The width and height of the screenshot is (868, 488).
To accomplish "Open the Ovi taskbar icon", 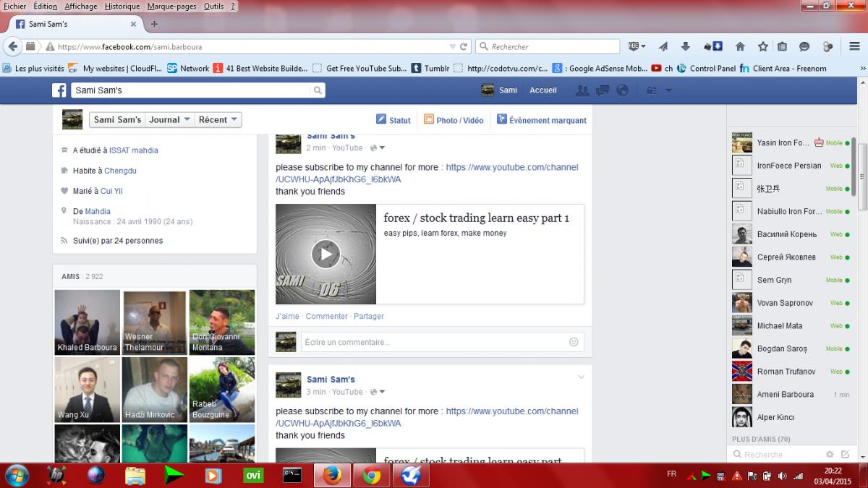I will point(253,475).
